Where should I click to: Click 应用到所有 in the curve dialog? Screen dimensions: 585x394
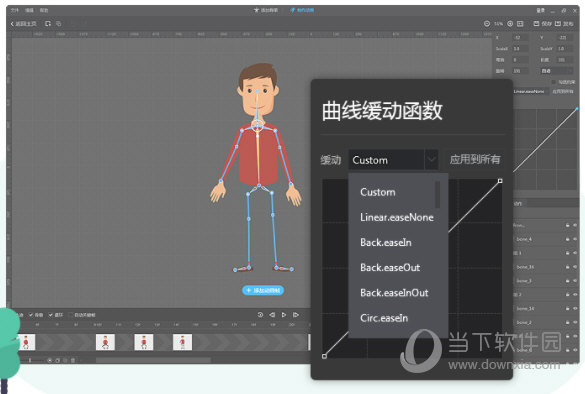(475, 160)
